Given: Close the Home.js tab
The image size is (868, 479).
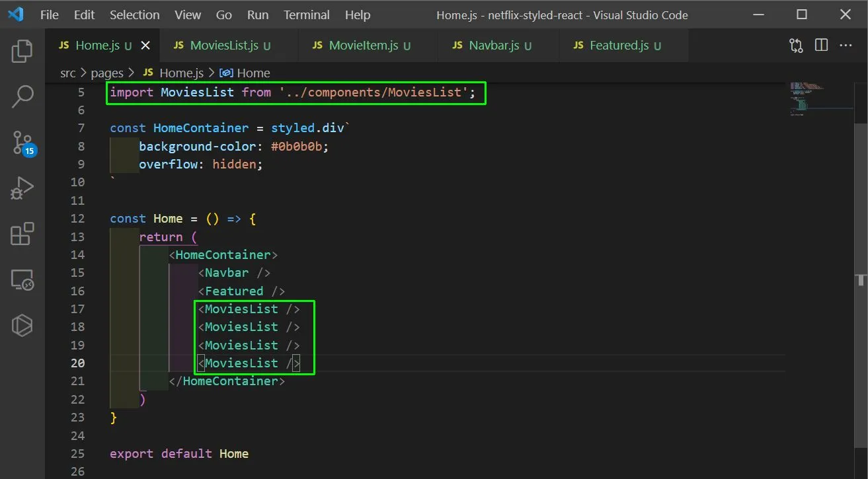Looking at the screenshot, I should coord(145,46).
